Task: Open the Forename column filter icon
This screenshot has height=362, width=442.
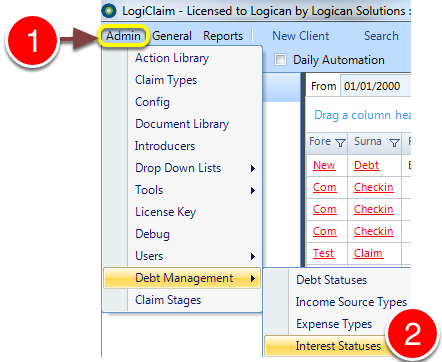Action: point(340,143)
